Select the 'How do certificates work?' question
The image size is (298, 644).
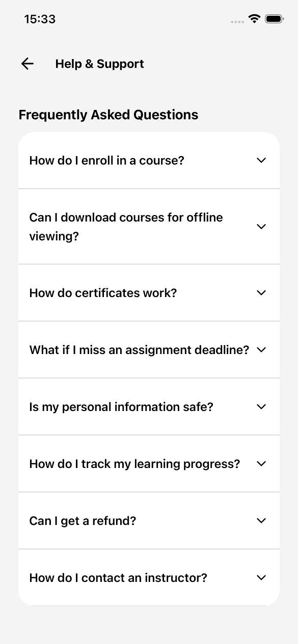[103, 292]
